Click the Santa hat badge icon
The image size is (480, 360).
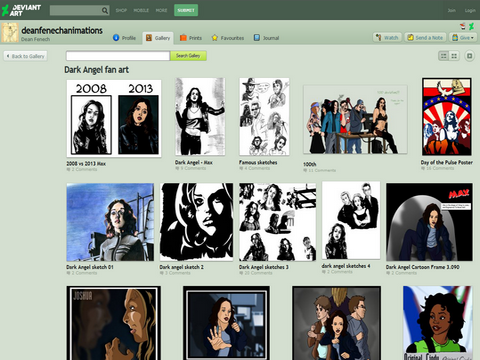pyautogui.click(x=463, y=26)
